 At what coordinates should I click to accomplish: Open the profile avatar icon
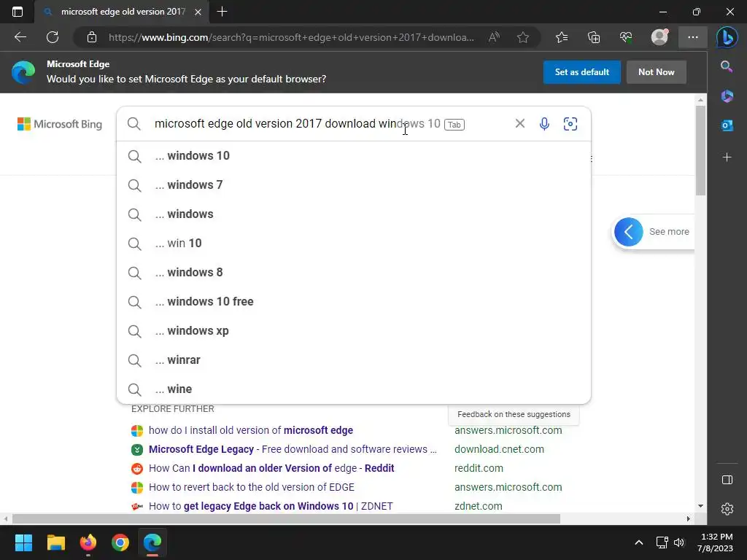pos(659,37)
